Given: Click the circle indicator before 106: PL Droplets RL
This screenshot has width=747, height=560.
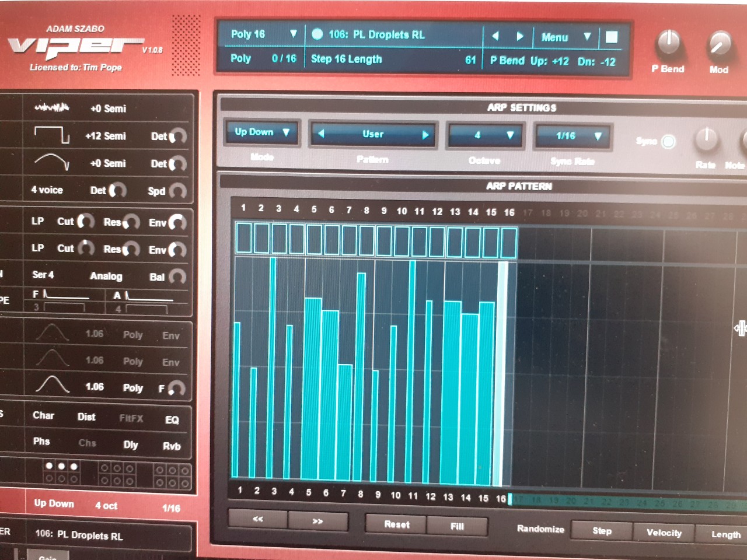Looking at the screenshot, I should point(317,34).
